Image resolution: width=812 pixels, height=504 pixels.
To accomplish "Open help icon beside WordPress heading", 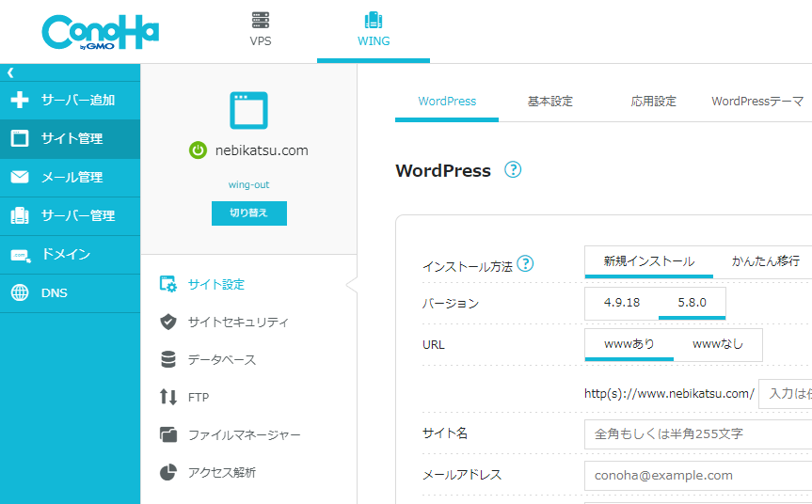I will [513, 170].
